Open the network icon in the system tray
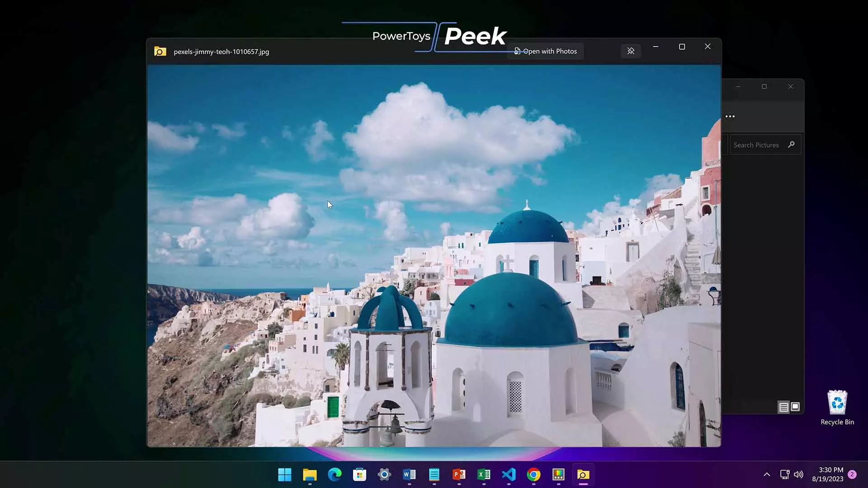This screenshot has width=868, height=488. tap(785, 474)
